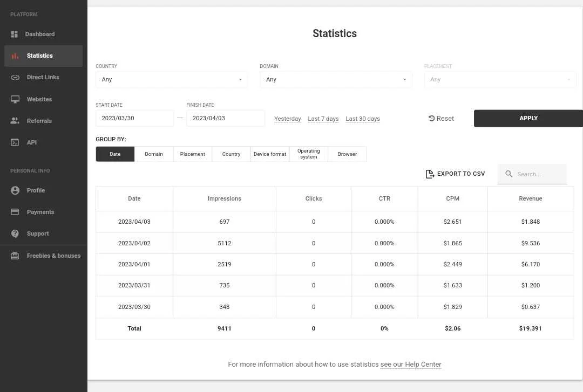Click the Dashboard grid icon in sidebar
This screenshot has height=392, width=583.
(x=15, y=34)
